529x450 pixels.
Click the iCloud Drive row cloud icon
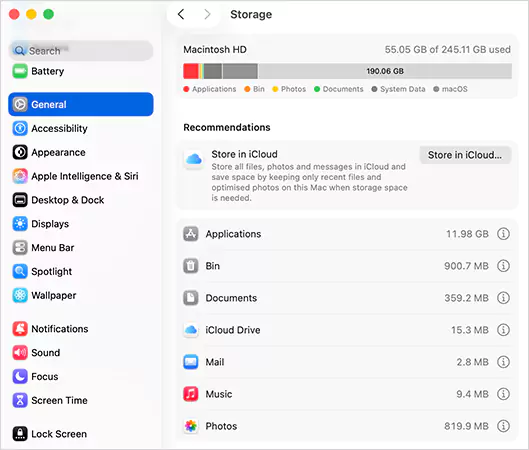191,330
